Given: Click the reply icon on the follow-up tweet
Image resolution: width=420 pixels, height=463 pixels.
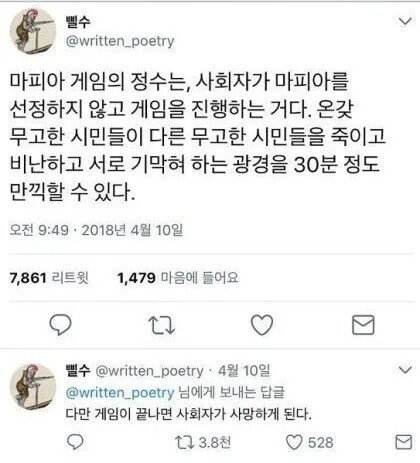Looking at the screenshot, I should (75, 442).
